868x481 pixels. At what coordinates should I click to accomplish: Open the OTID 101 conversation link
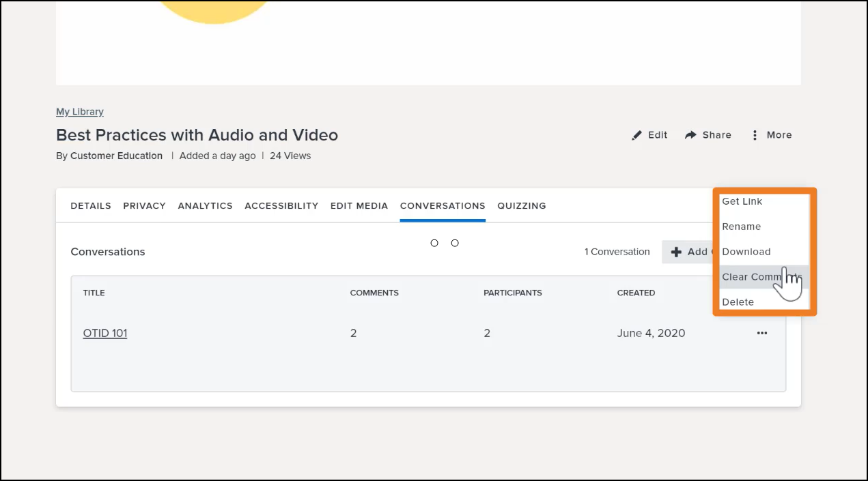pyautogui.click(x=105, y=333)
